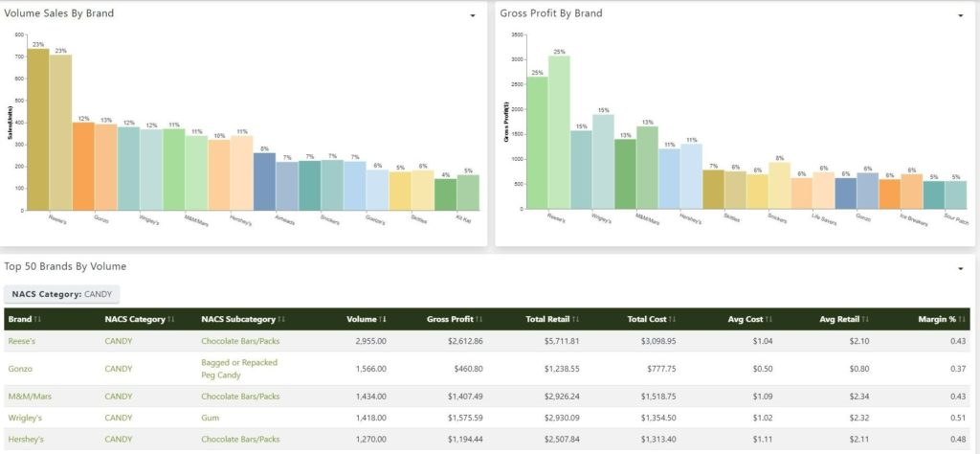Sort using Margin % column sort icon
980x454 pixels.
pyautogui.click(x=962, y=320)
